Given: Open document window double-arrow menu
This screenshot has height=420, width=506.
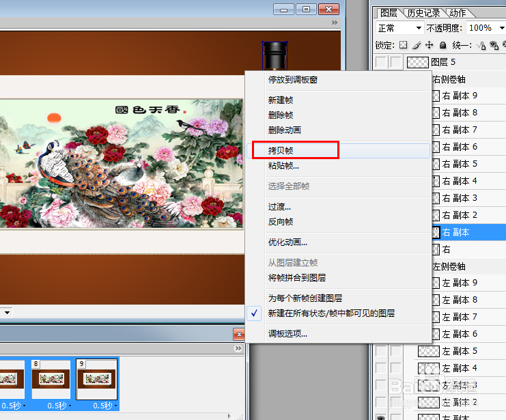Looking at the screenshot, I should [335, 23].
